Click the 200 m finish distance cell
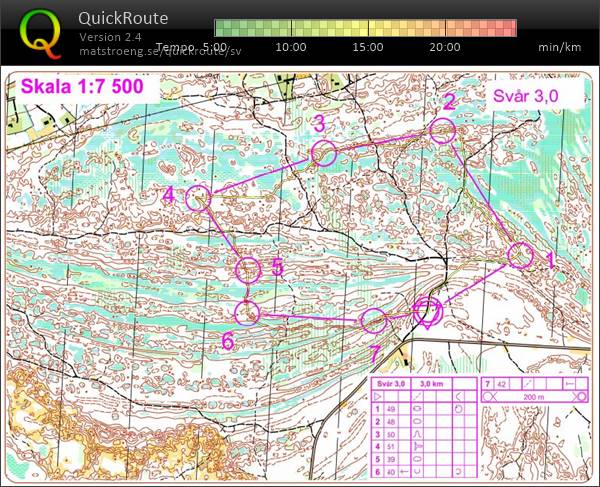The width and height of the screenshot is (600, 487). point(534,397)
